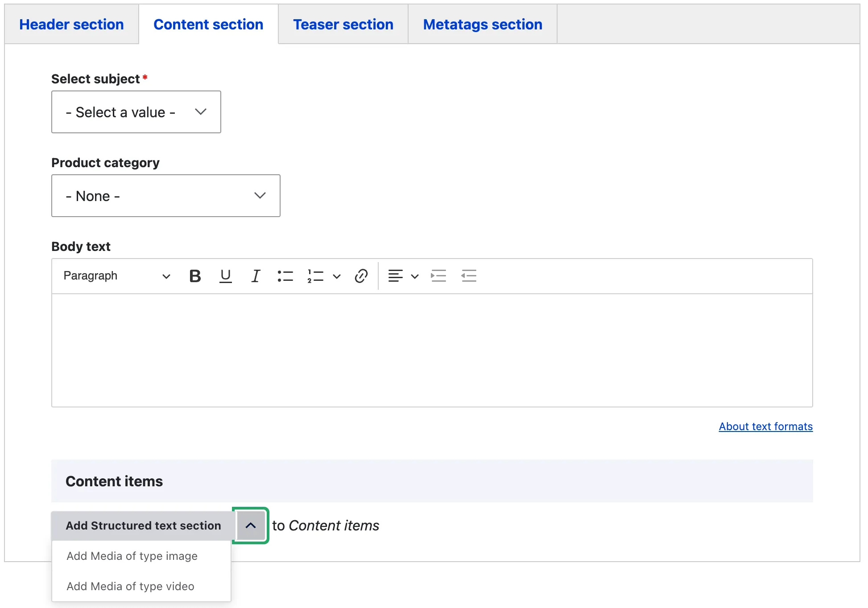Screen dimensions: 868x608
Task: Open numbered list style options arrow
Action: coord(337,276)
